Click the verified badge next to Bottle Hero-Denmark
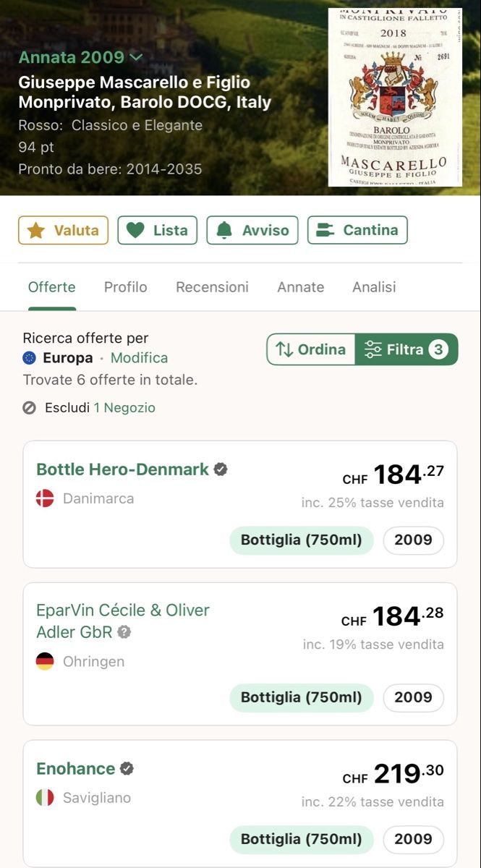Screen dimensions: 481x868 tap(221, 469)
